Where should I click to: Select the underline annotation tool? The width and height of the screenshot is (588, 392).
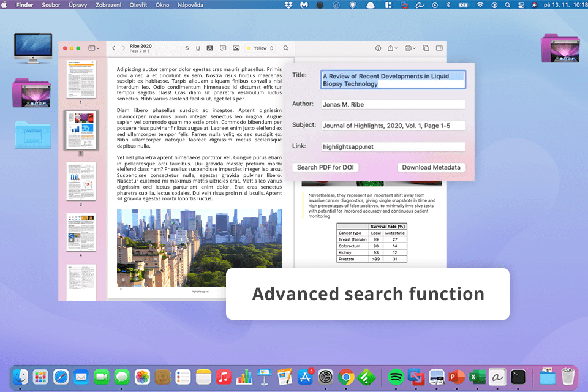click(x=198, y=48)
